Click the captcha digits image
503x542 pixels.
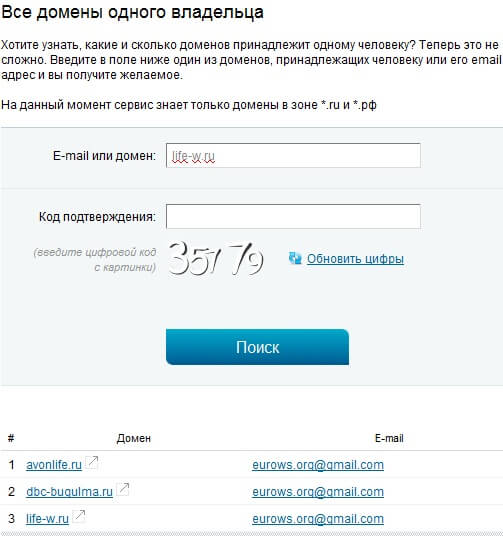[216, 259]
